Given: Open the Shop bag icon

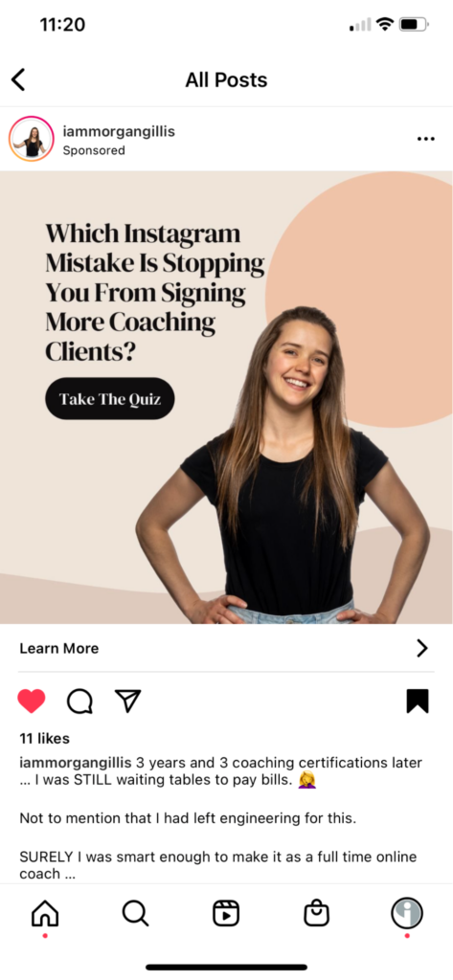Looking at the screenshot, I should click(317, 913).
